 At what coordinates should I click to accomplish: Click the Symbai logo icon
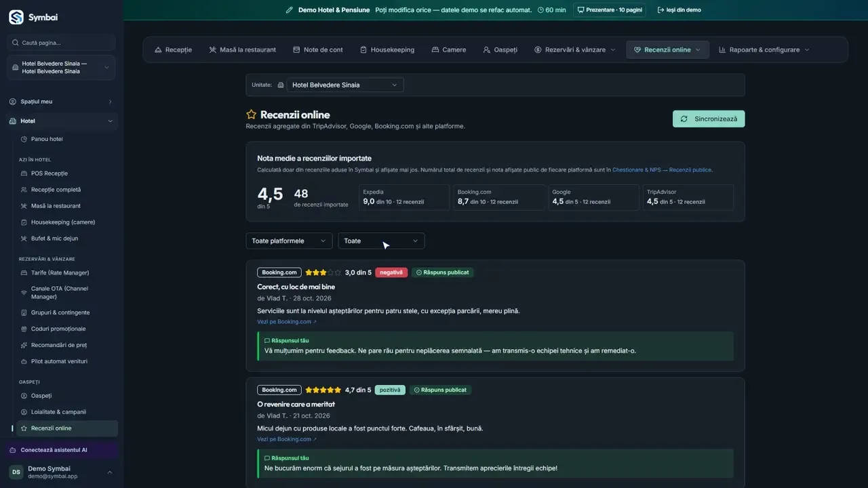[x=16, y=18]
